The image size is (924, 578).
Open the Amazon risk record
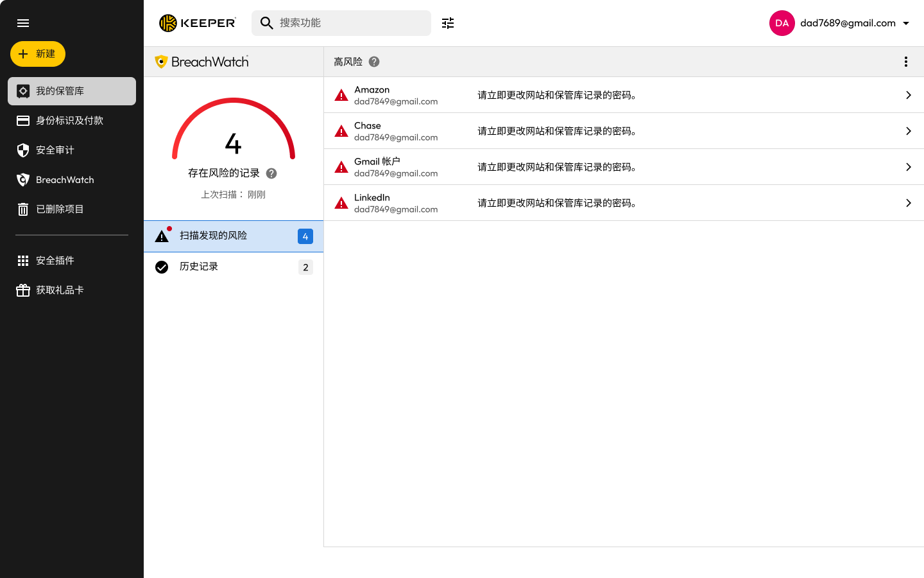tap(624, 95)
